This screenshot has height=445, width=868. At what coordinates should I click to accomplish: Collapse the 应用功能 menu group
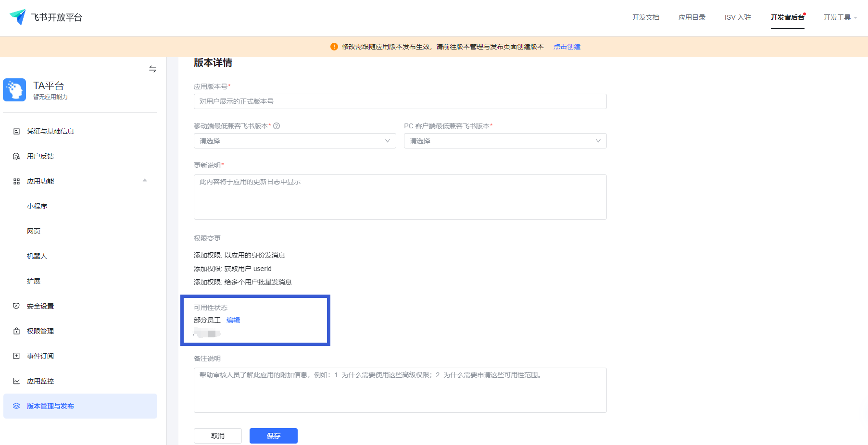point(144,181)
